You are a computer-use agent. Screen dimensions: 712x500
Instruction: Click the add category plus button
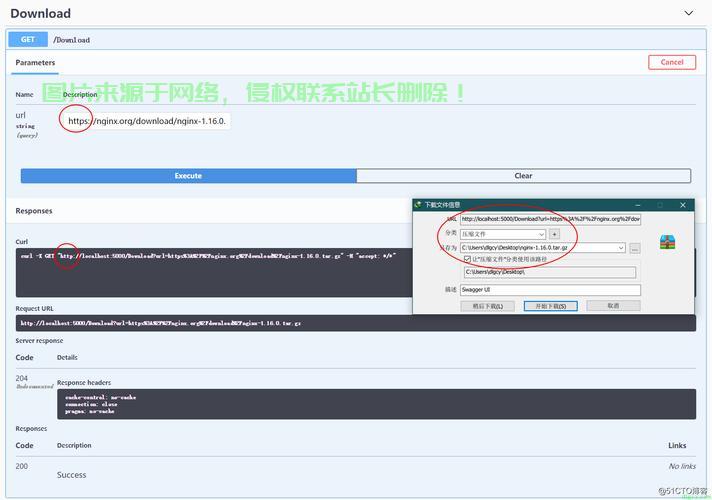click(x=554, y=234)
